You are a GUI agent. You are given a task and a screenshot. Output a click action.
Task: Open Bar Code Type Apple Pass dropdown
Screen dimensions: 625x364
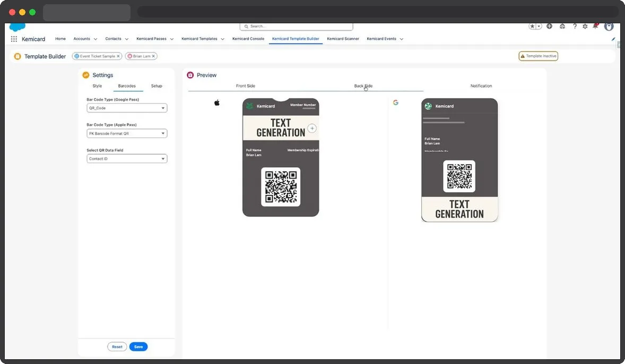[127, 134]
